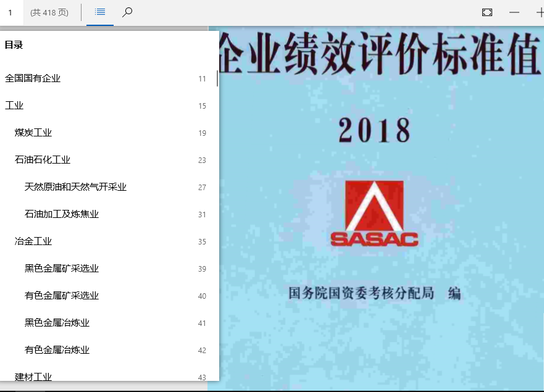Navigate to 冶金工业 section
The image size is (544, 392).
point(33,241)
